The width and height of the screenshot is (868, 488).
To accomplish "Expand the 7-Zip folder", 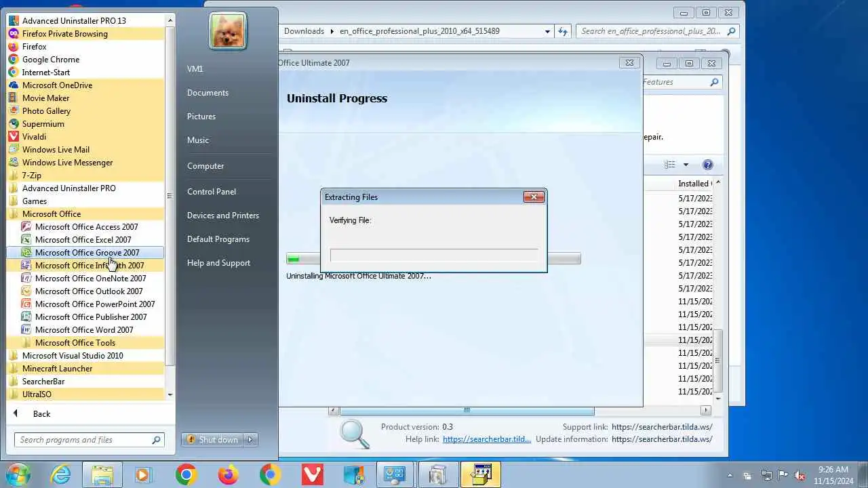I will point(85,175).
